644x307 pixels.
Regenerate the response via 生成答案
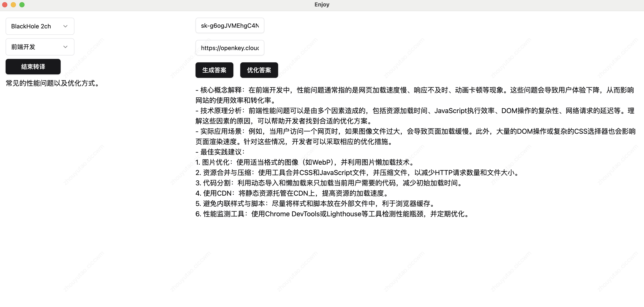pyautogui.click(x=214, y=70)
